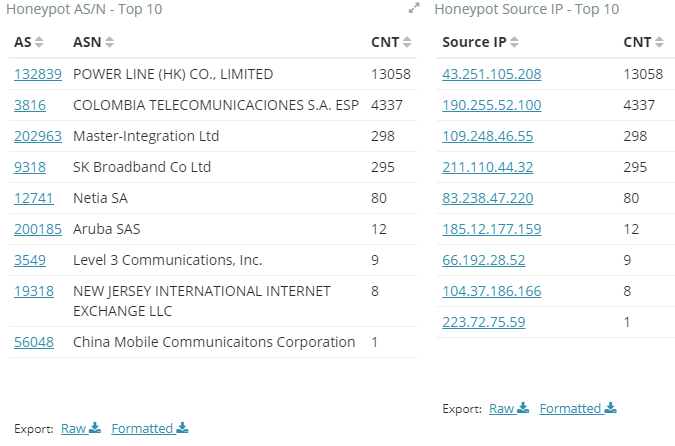Open AS number 19318 link
Image resolution: width=675 pixels, height=446 pixels.
(34, 291)
